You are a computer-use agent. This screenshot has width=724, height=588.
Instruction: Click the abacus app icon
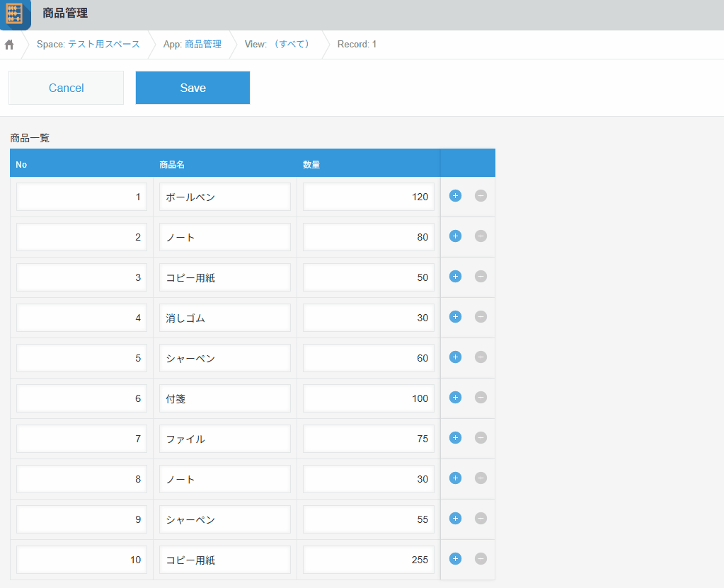(x=15, y=14)
